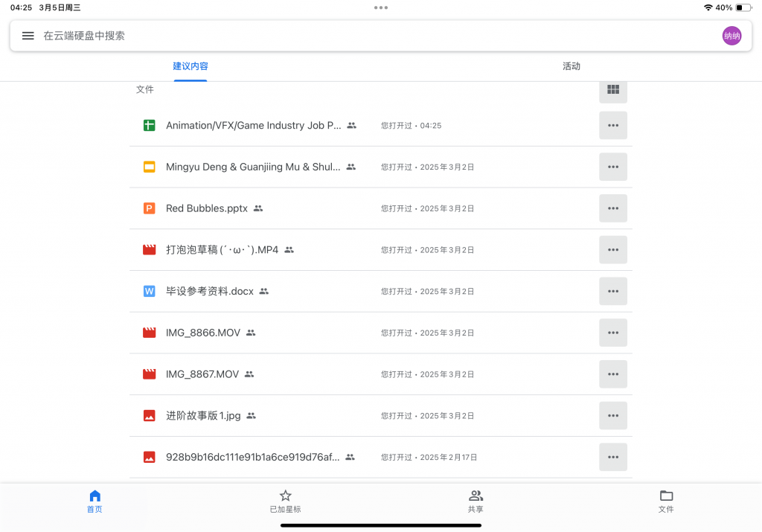Switch to grid view layout
The image size is (762, 532).
tap(612, 89)
